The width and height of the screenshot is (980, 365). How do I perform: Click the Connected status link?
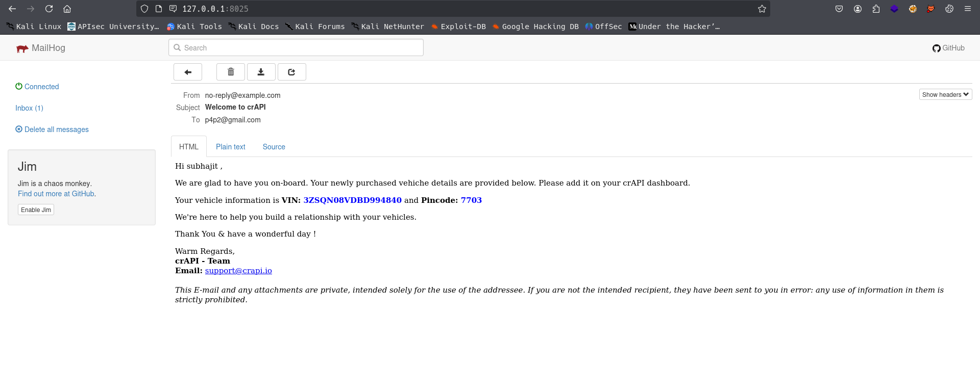37,87
